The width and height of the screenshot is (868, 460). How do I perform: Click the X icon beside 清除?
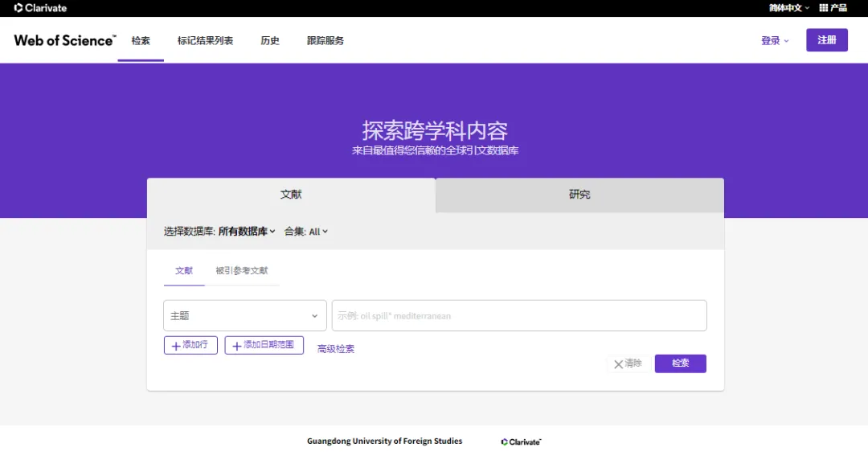618,364
